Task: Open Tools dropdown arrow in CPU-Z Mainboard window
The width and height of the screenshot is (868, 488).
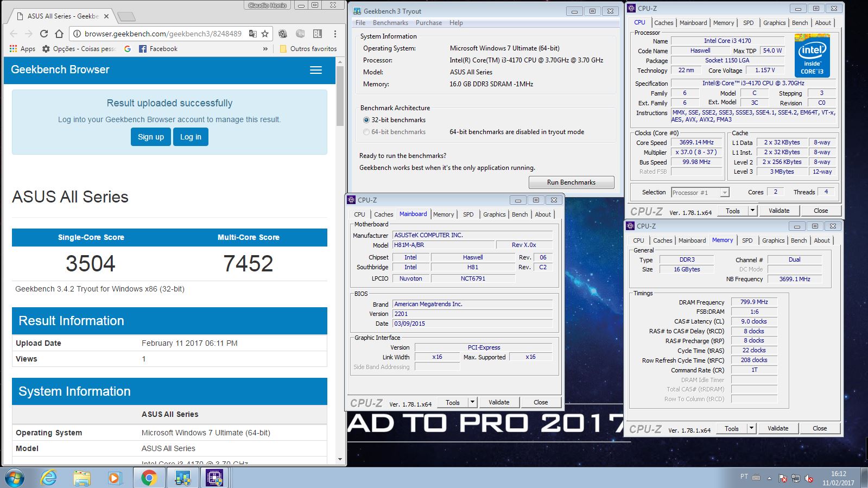Action: click(472, 402)
